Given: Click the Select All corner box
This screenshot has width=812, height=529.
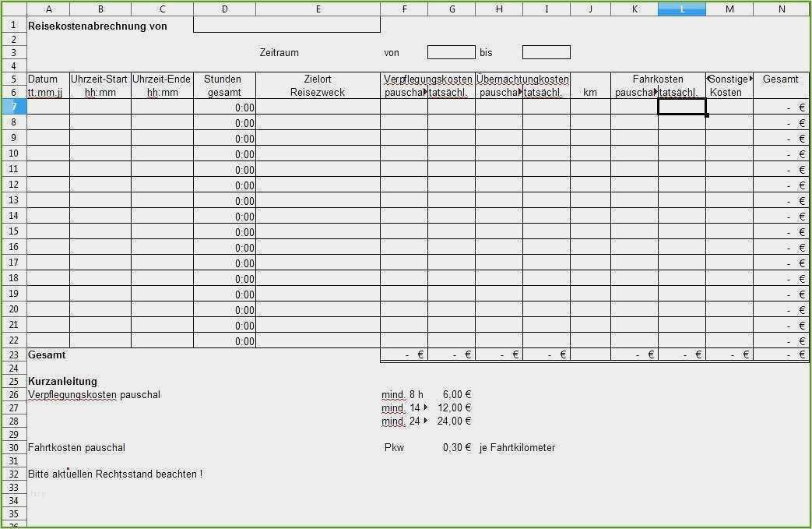Looking at the screenshot, I should pos(13,9).
